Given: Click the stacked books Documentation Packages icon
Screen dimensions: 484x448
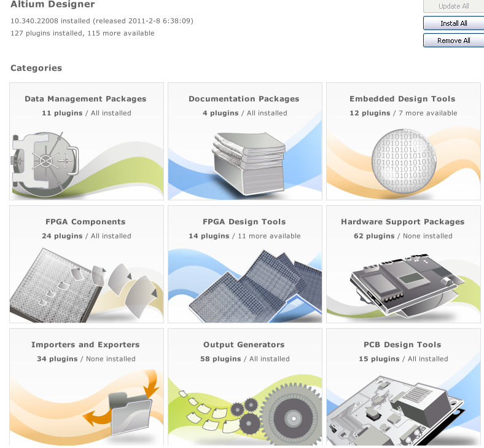Looking at the screenshot, I should point(249,164).
